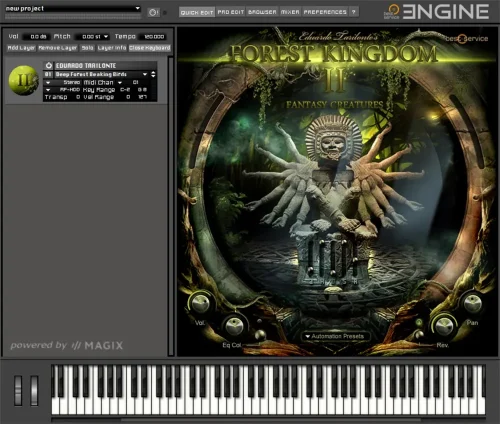
Task: Toggle the Solo button
Action: [x=87, y=48]
